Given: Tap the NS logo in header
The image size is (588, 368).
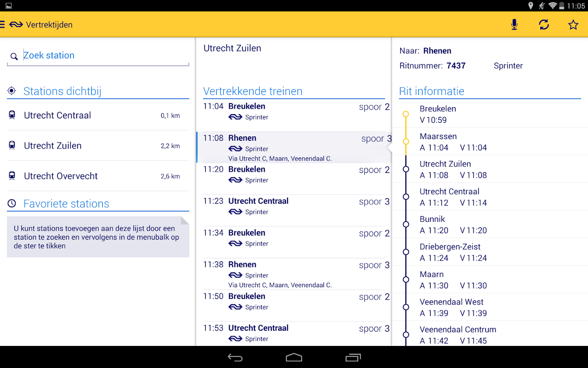Looking at the screenshot, I should coord(16,25).
